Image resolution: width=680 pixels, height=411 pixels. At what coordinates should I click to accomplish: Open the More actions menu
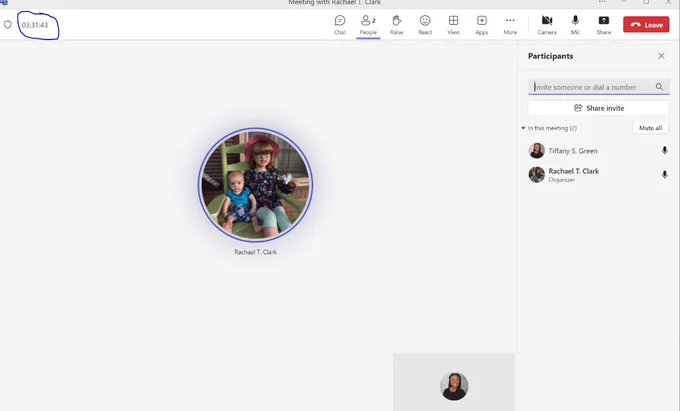coord(510,25)
